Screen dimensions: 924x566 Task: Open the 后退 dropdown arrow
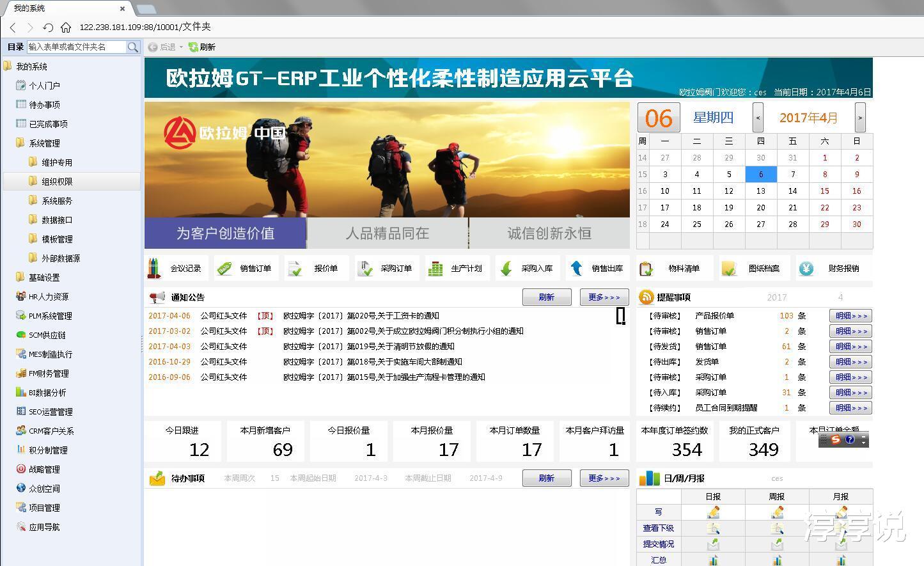tap(181, 47)
